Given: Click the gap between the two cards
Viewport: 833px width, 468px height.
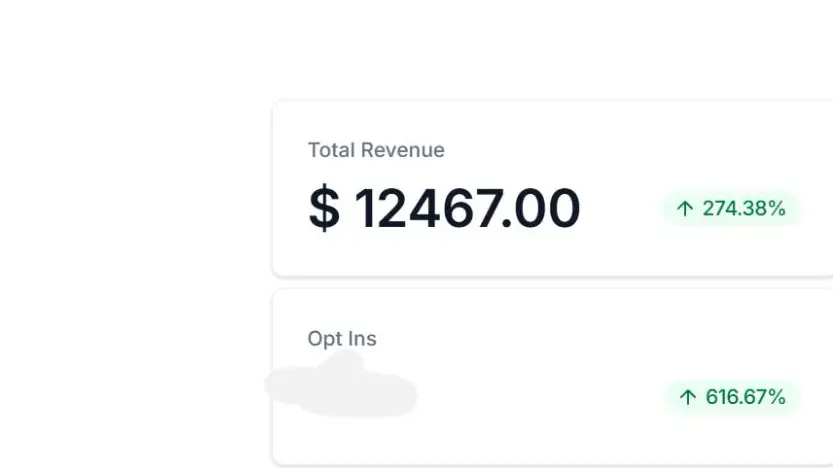Looking at the screenshot, I should pyautogui.click(x=550, y=283).
